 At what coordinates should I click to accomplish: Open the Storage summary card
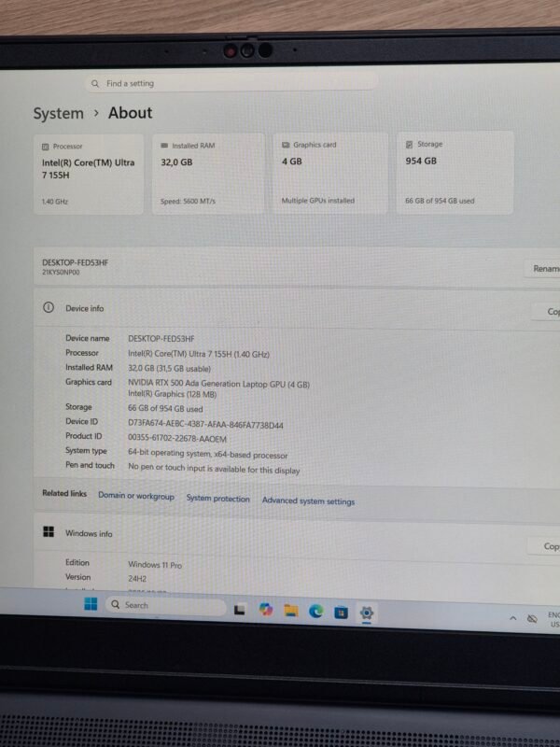point(455,173)
